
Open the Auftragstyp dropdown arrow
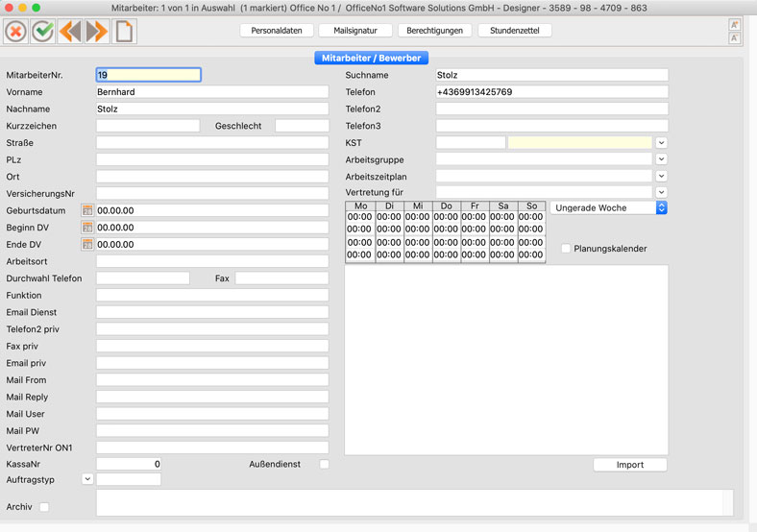pyautogui.click(x=86, y=479)
